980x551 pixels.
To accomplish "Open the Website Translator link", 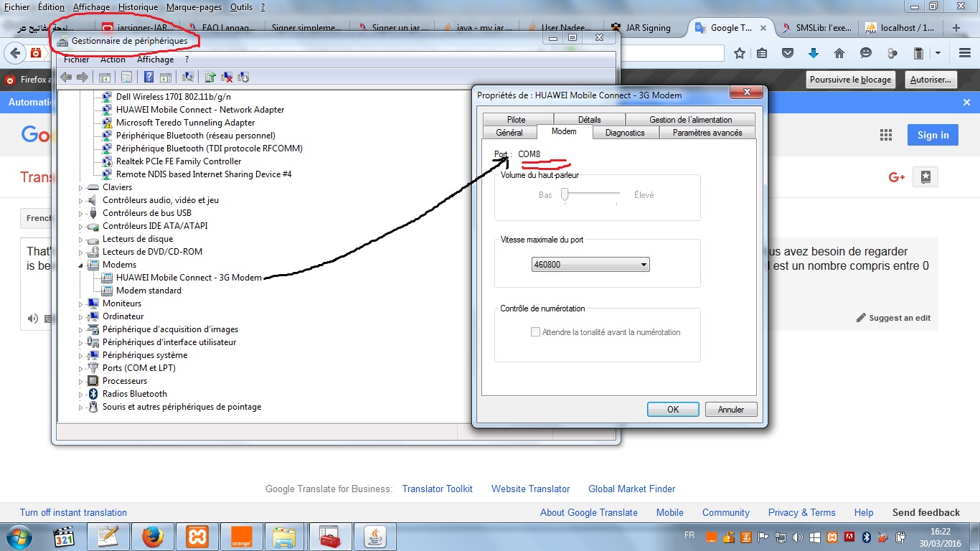I will 531,489.
